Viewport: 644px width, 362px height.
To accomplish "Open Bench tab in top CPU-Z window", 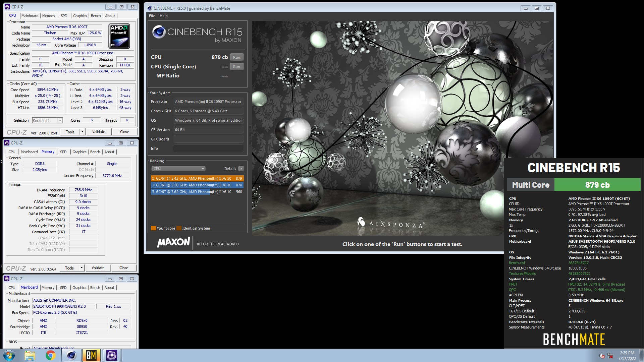I will coord(96,16).
